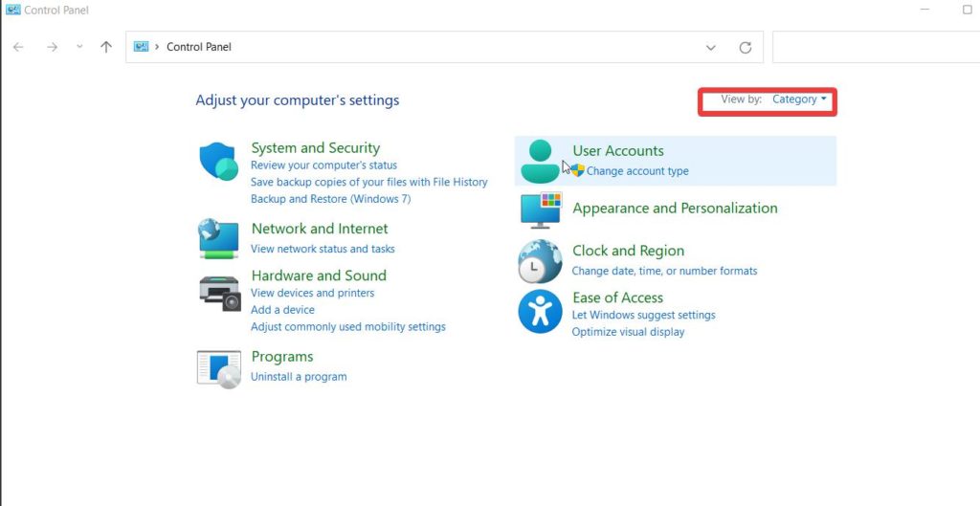Expand the address bar history chevron

[x=711, y=47]
